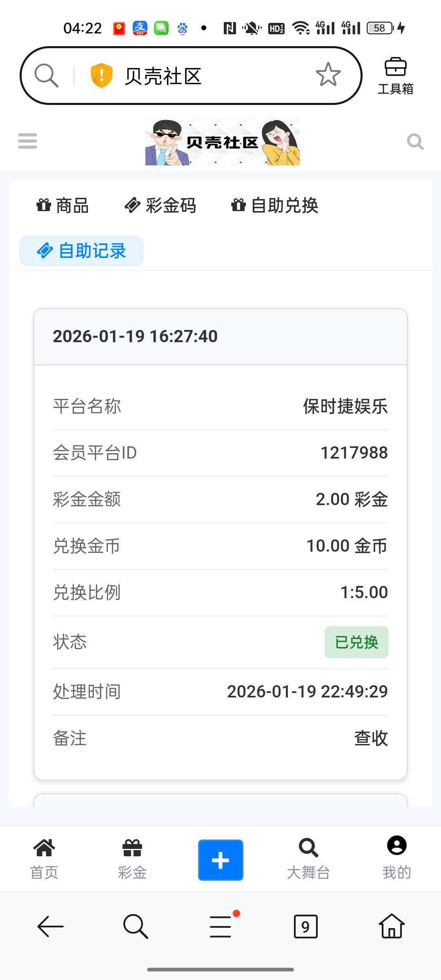
Task: Switch to the 彩金码 tab
Action: click(x=160, y=205)
